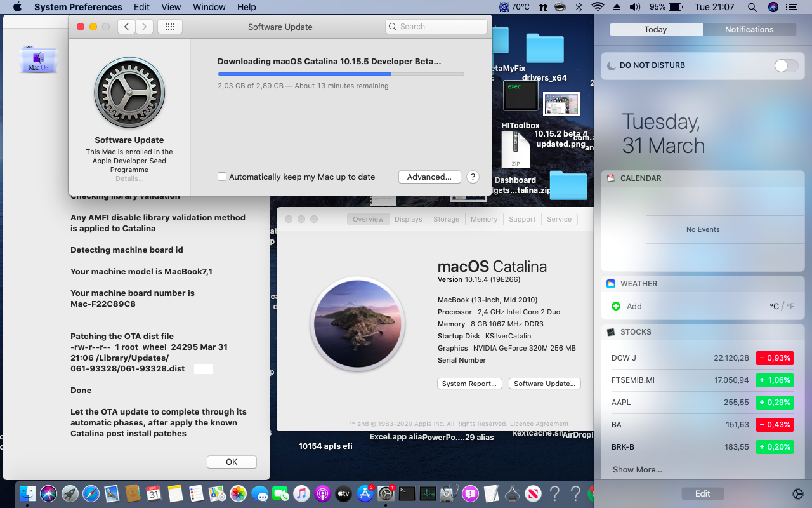Image resolution: width=812 pixels, height=508 pixels.
Task: Click Edit in Notification Centre
Action: pos(702,493)
